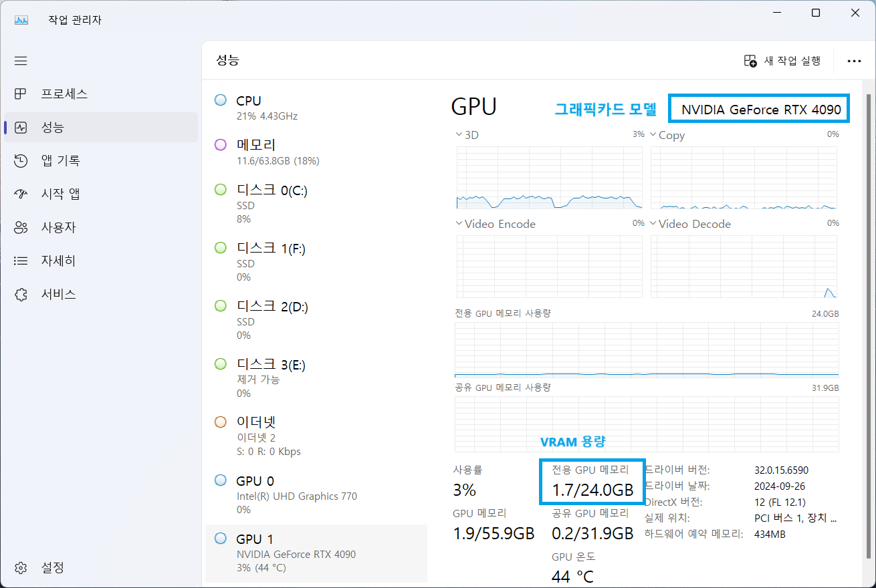Select the 이더넷 2 network entry
The height and width of the screenshot is (588, 876).
click(x=316, y=436)
